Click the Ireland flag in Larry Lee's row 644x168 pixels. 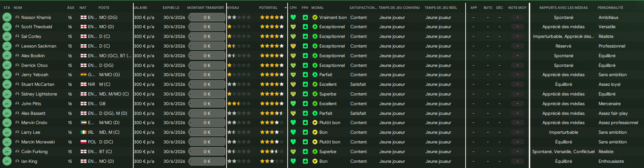coord(84,133)
